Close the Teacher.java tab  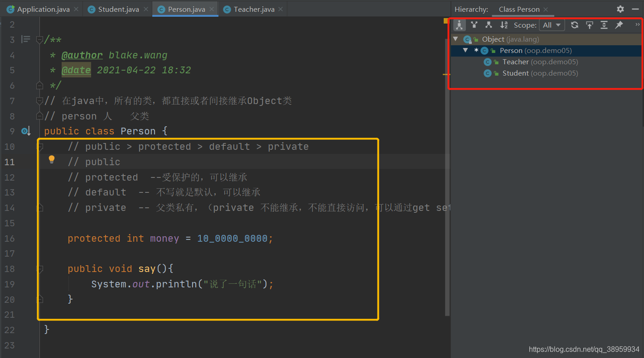(x=281, y=9)
